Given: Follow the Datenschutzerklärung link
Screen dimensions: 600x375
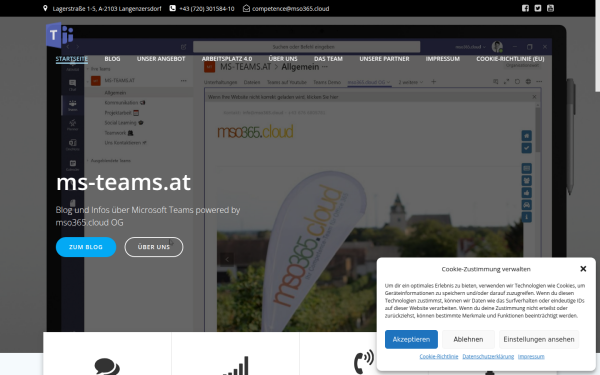Looking at the screenshot, I should point(488,356).
